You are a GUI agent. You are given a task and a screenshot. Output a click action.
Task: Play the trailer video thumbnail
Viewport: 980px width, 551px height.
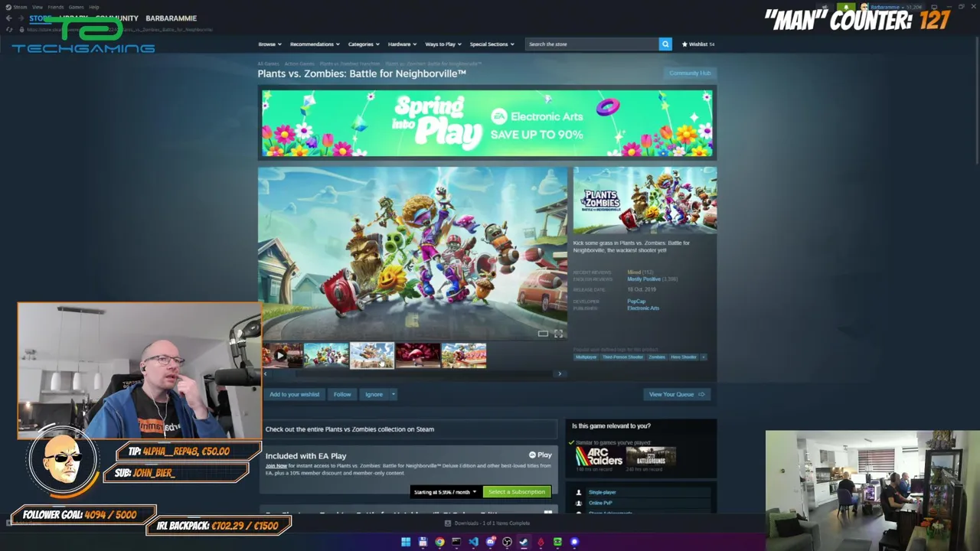click(281, 355)
